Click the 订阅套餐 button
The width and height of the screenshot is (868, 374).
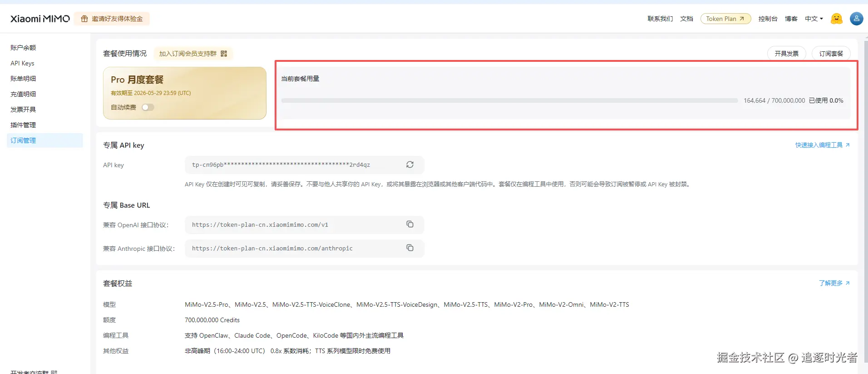click(x=831, y=54)
